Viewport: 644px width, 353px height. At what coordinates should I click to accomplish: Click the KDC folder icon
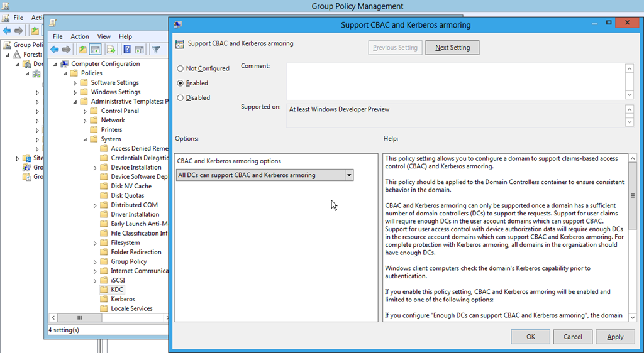pyautogui.click(x=104, y=290)
